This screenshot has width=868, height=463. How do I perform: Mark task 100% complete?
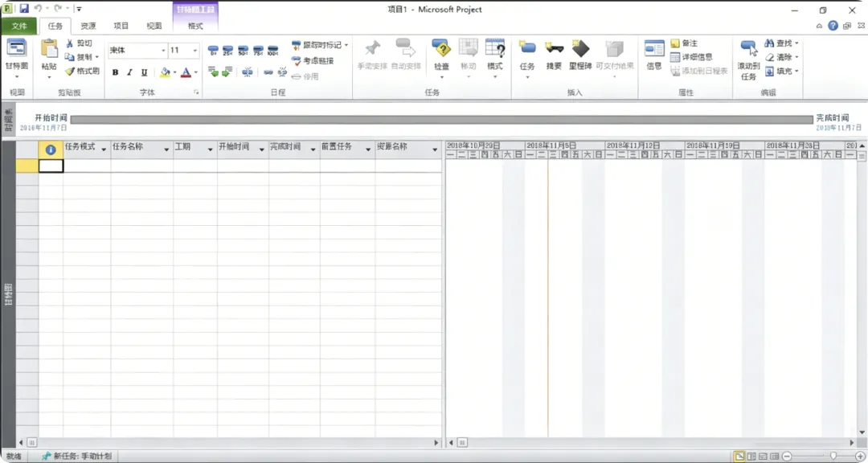coord(273,51)
